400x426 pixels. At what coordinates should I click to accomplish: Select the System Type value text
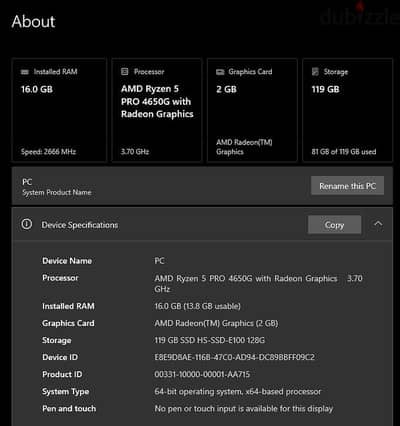(x=238, y=391)
